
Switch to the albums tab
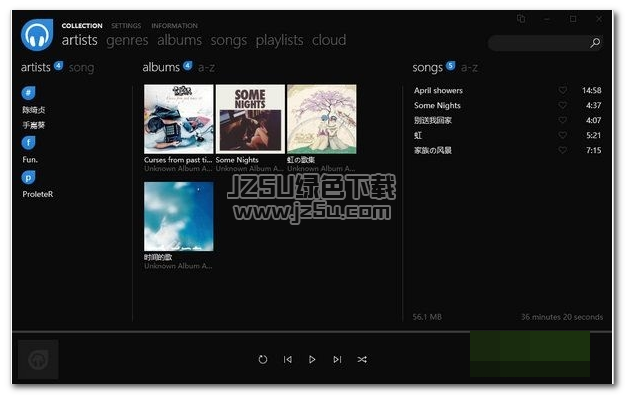179,40
